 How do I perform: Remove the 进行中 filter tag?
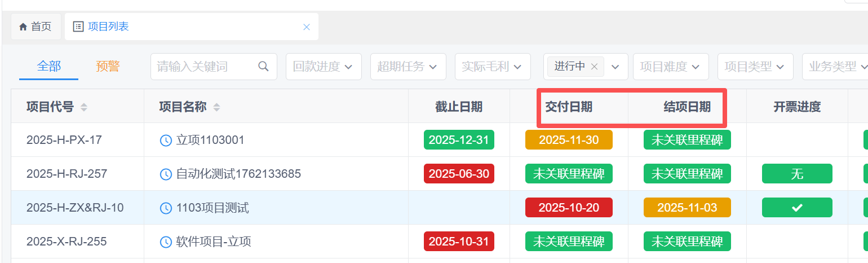tap(594, 67)
